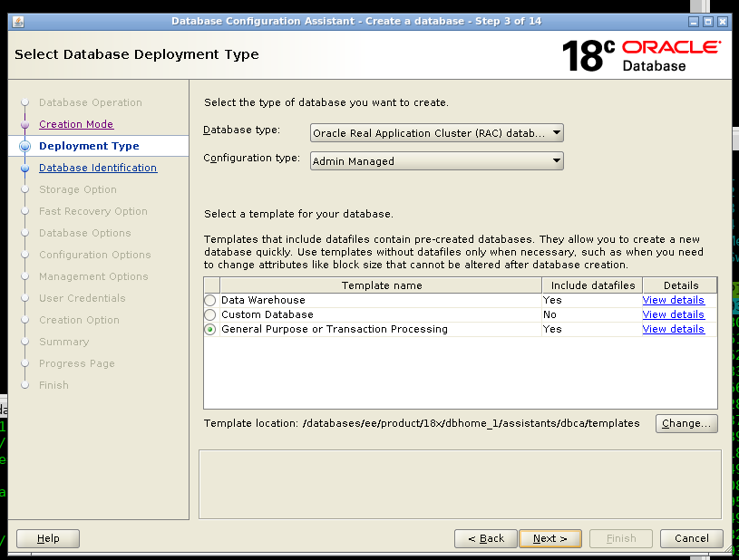Click the Storage Option step label
The image size is (739, 560).
[x=78, y=189]
